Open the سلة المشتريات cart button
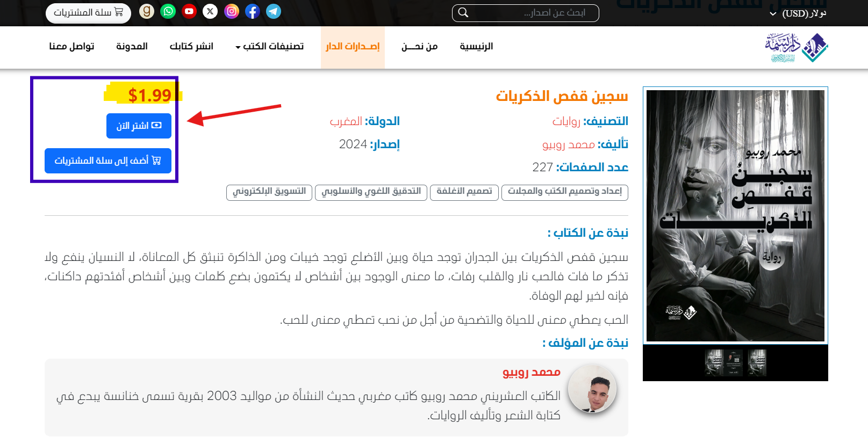Screen dimensions: 868x437 point(88,12)
